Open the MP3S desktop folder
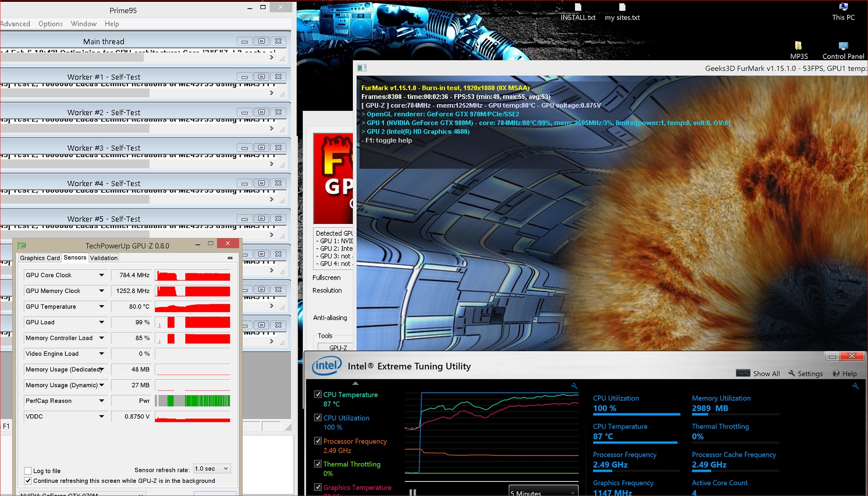 799,50
